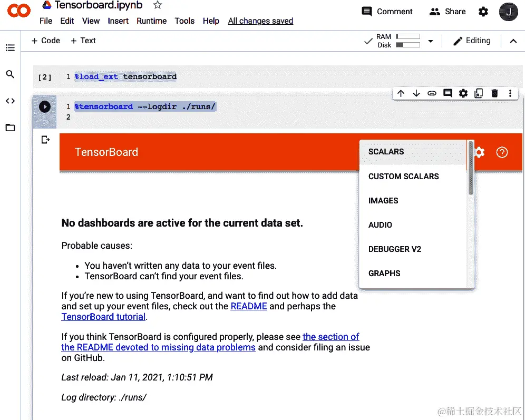Delete the current cell

coord(494,93)
